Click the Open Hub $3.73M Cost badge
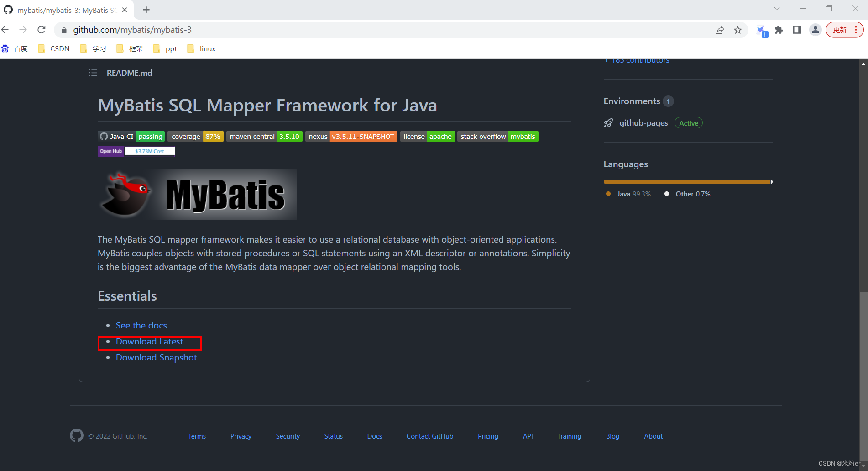 coord(136,151)
